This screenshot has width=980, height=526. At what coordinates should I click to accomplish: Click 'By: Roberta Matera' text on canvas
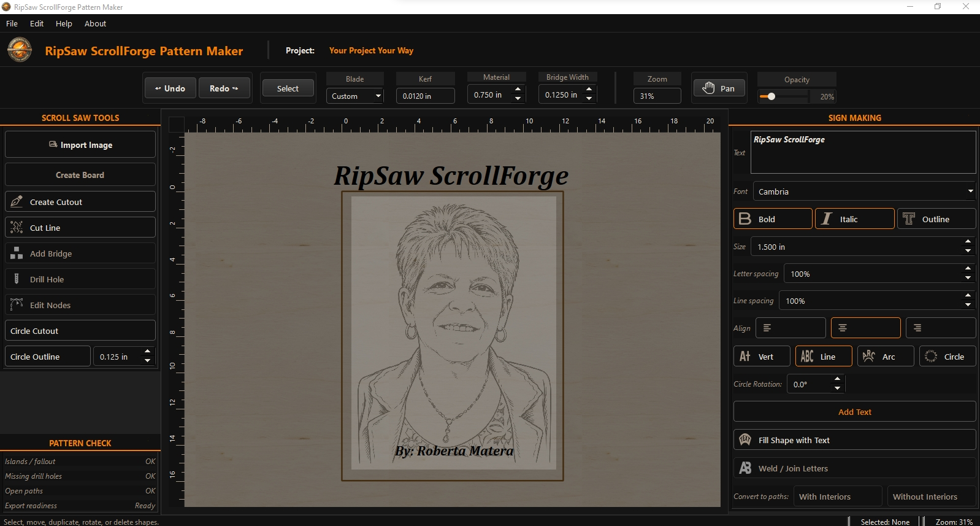tap(454, 451)
